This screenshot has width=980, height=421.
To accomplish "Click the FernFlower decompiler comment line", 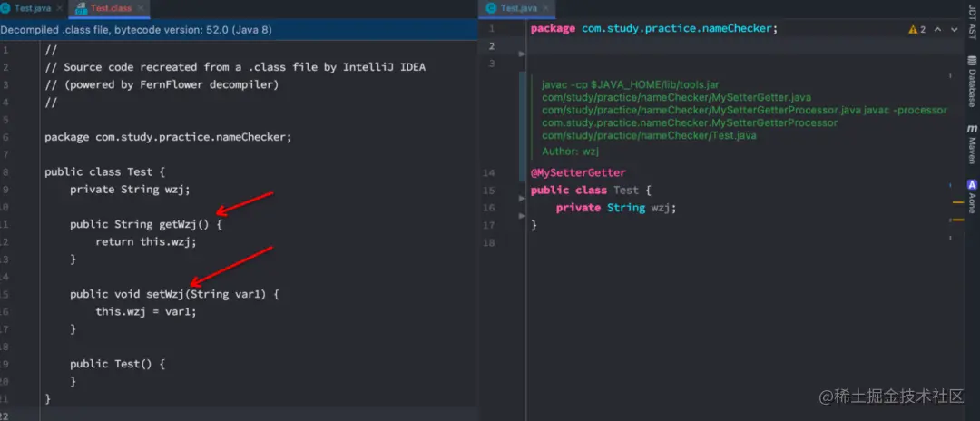I will pyautogui.click(x=162, y=84).
